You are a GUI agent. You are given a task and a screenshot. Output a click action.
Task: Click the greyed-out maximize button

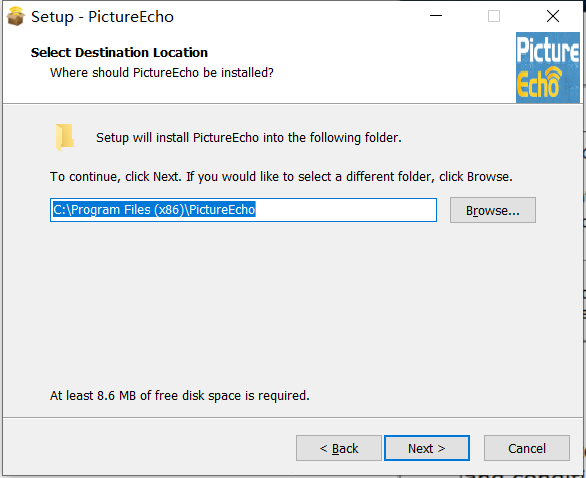tap(494, 16)
